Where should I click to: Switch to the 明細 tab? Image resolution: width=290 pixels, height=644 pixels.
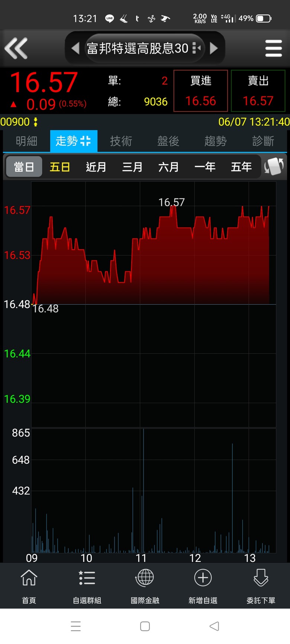click(x=26, y=141)
